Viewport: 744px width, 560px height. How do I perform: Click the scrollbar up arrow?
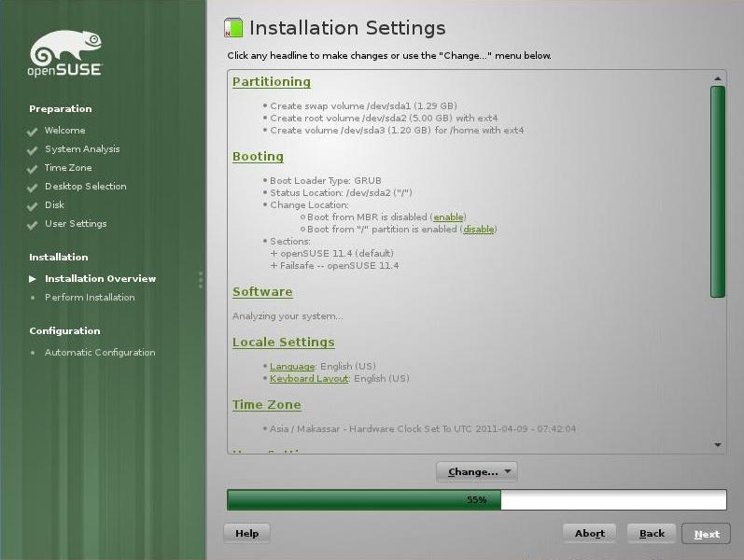point(718,78)
